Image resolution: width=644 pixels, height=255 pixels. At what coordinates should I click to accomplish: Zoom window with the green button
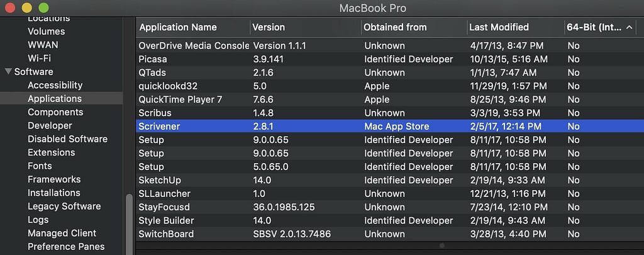pos(43,8)
